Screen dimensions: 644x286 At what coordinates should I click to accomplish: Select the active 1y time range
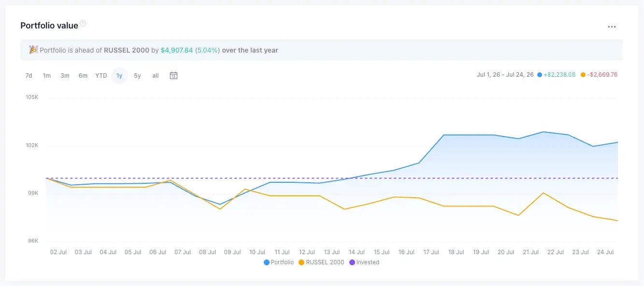click(119, 76)
